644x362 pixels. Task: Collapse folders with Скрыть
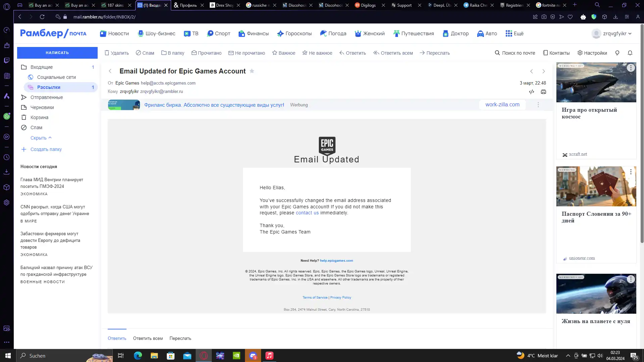[41, 138]
